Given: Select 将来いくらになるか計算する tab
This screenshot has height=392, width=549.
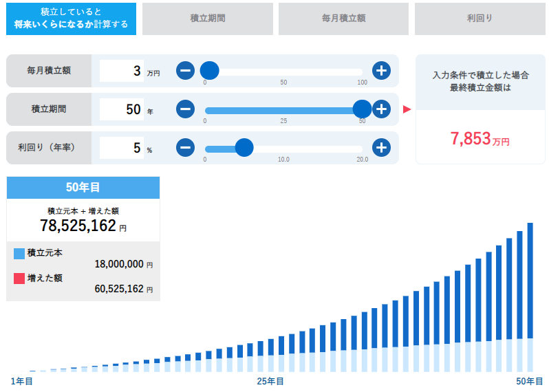Looking at the screenshot, I should pyautogui.click(x=72, y=19).
